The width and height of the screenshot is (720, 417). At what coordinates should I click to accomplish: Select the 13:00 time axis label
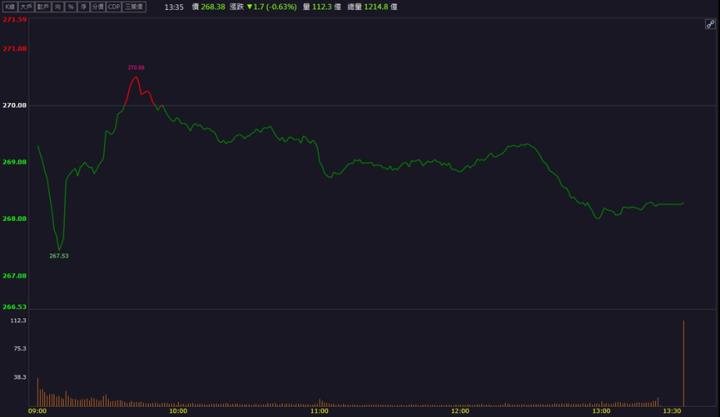click(x=601, y=411)
